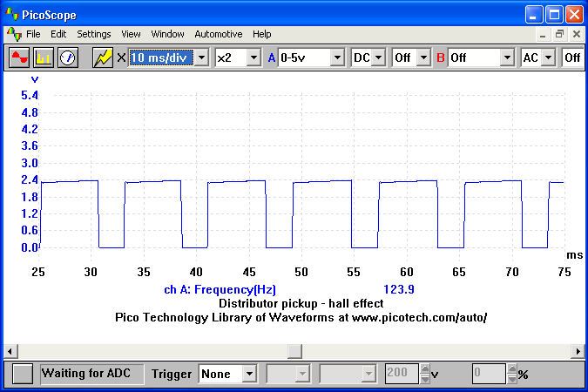Click the red channel B label
This screenshot has width=588, height=392.
[x=441, y=57]
